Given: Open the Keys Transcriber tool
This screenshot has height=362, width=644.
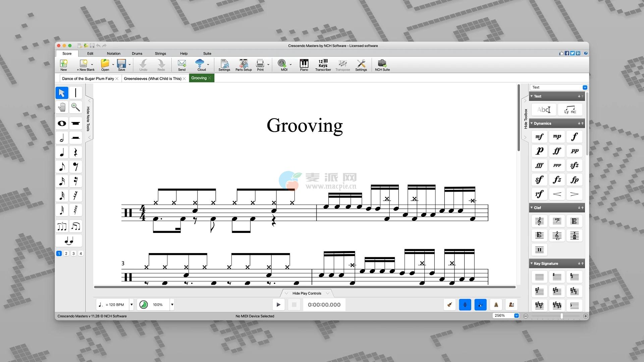Looking at the screenshot, I should point(323,65).
